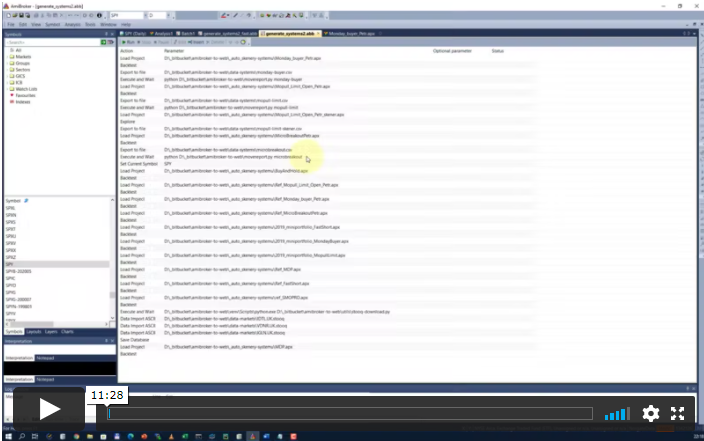
Task: Click the Save toolbar icon
Action: coord(21,15)
